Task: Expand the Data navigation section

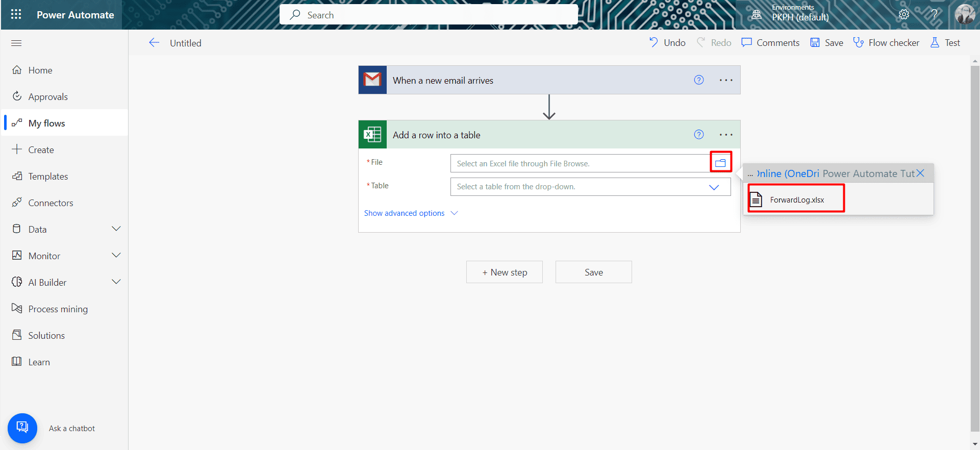Action: point(116,229)
